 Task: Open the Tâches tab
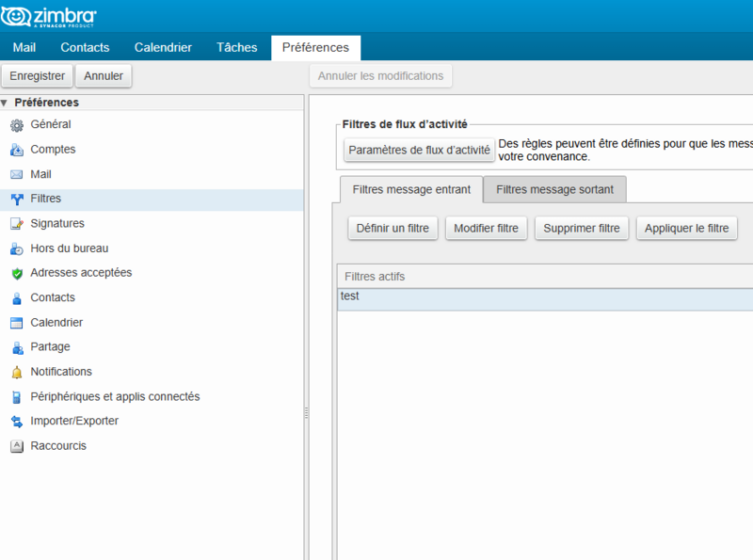point(235,46)
